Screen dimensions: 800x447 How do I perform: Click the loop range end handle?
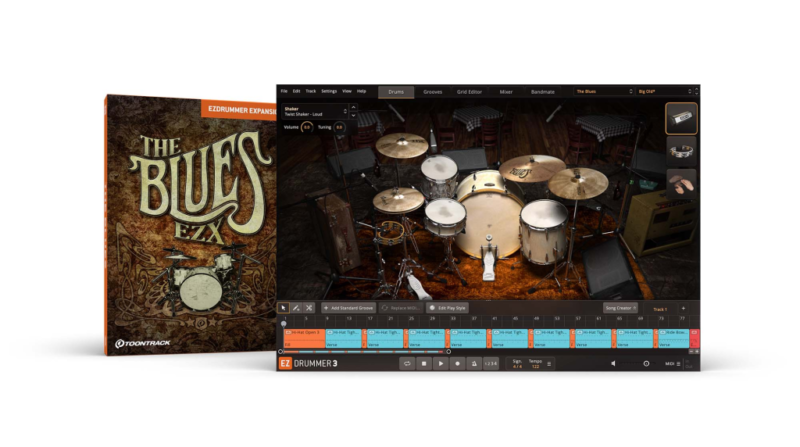click(x=448, y=352)
